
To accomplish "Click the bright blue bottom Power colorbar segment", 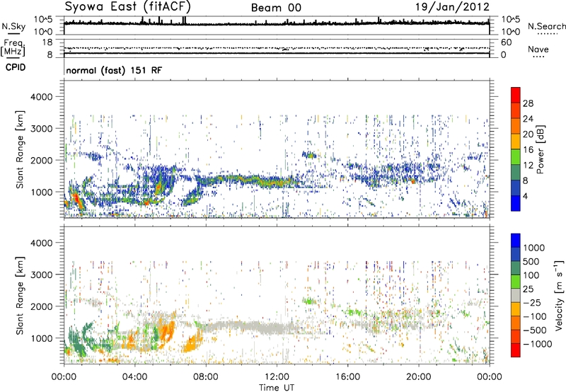I will (516, 203).
